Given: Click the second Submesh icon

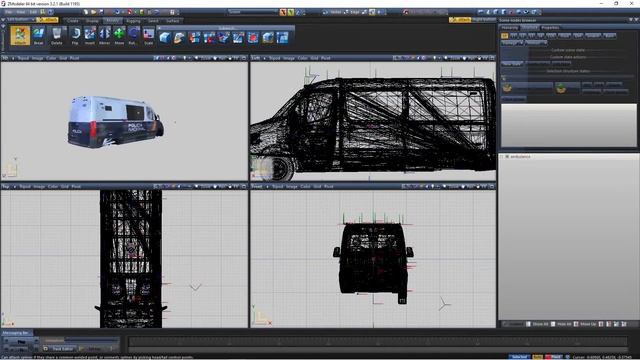Looking at the screenshot, I should [x=180, y=38].
